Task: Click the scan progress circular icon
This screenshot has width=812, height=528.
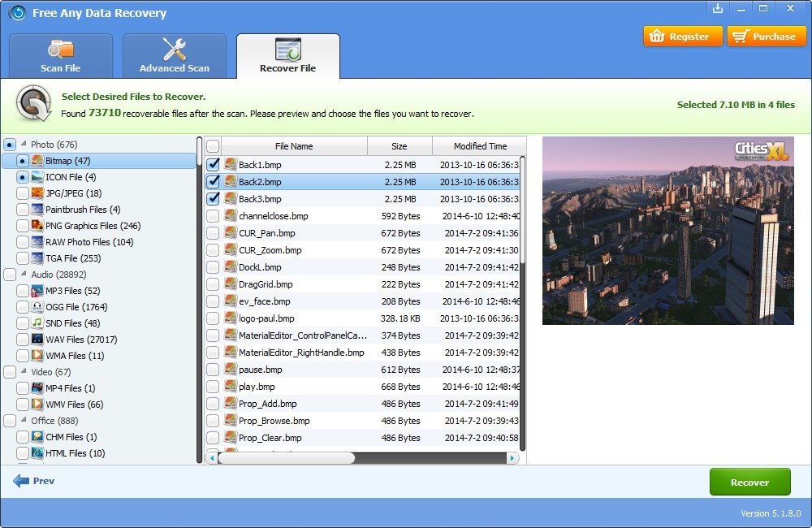Action: 32,105
